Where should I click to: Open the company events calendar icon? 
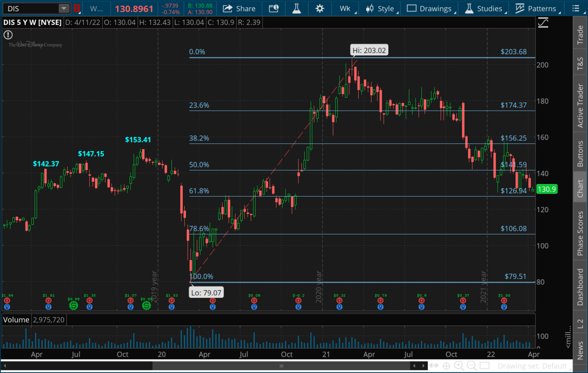click(x=274, y=8)
